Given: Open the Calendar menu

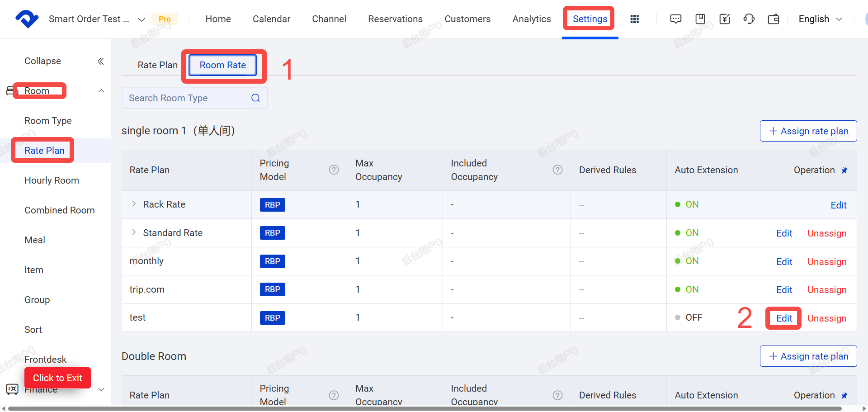Looking at the screenshot, I should click(x=271, y=19).
